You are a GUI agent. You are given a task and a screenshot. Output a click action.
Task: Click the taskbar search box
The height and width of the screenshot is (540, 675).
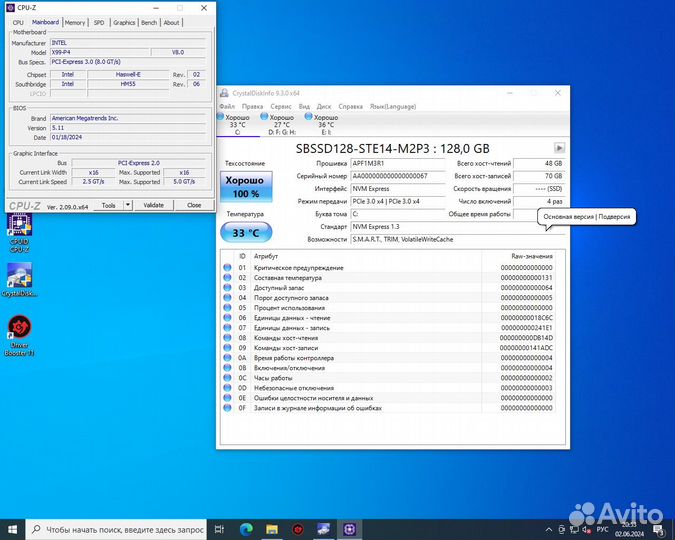coord(116,529)
